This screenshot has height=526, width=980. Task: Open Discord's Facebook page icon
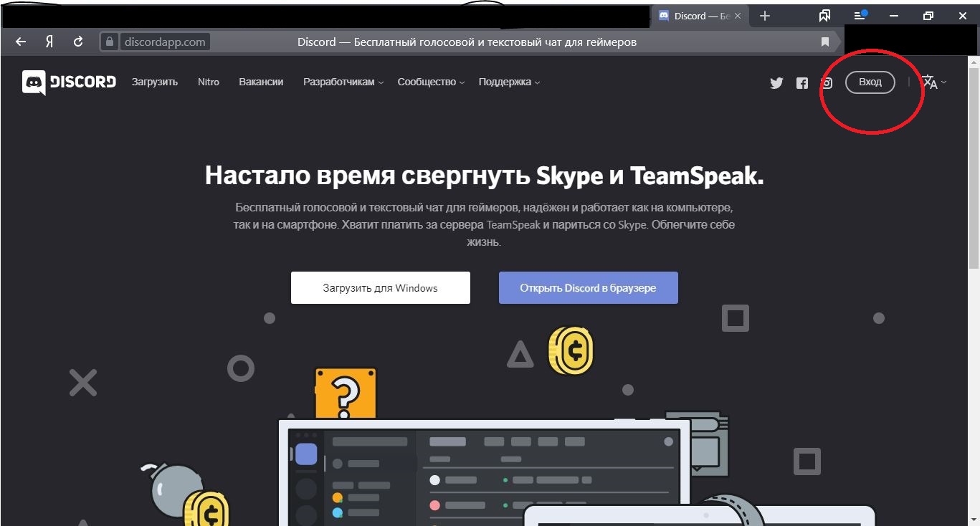pyautogui.click(x=802, y=82)
